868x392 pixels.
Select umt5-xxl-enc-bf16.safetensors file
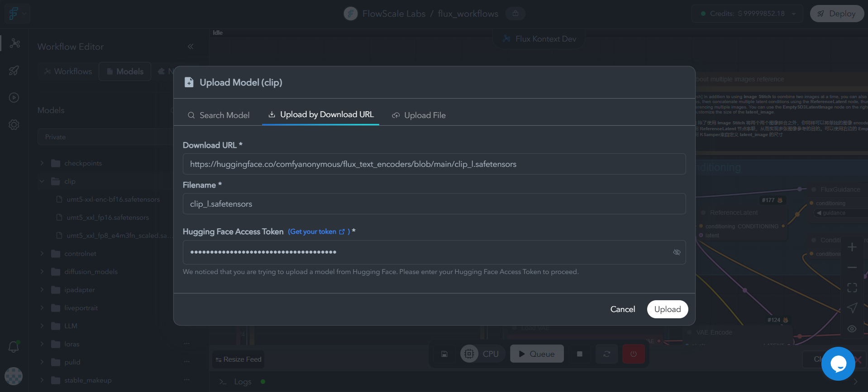(113, 199)
